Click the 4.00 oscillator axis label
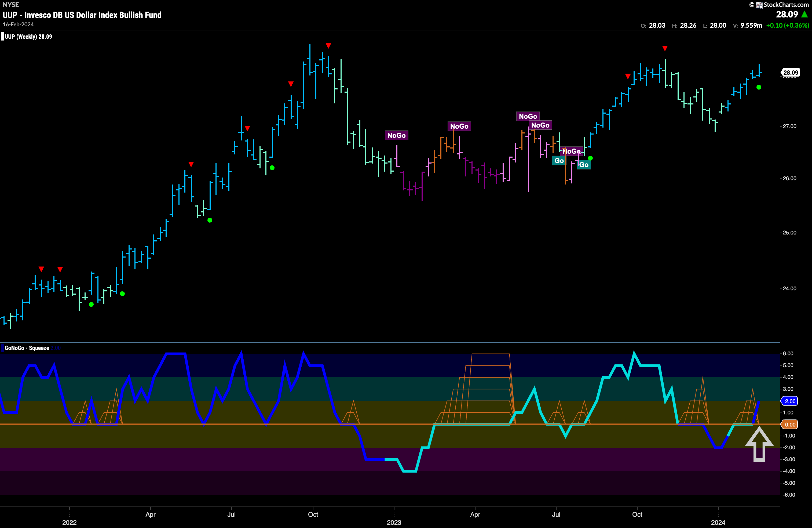 (x=788, y=377)
